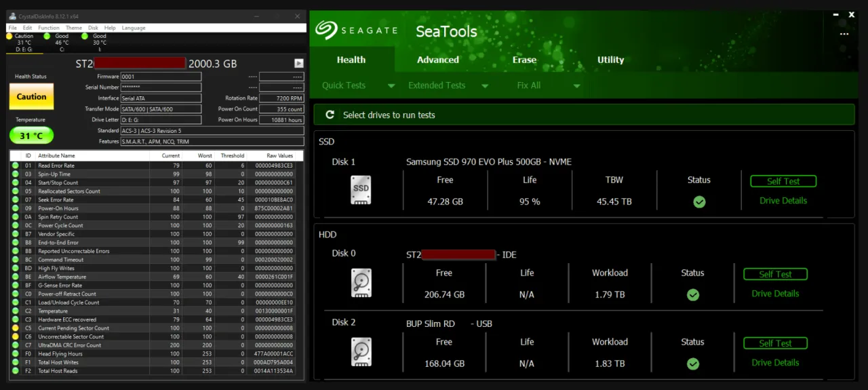Click the Seagate logo in the header

(x=356, y=31)
